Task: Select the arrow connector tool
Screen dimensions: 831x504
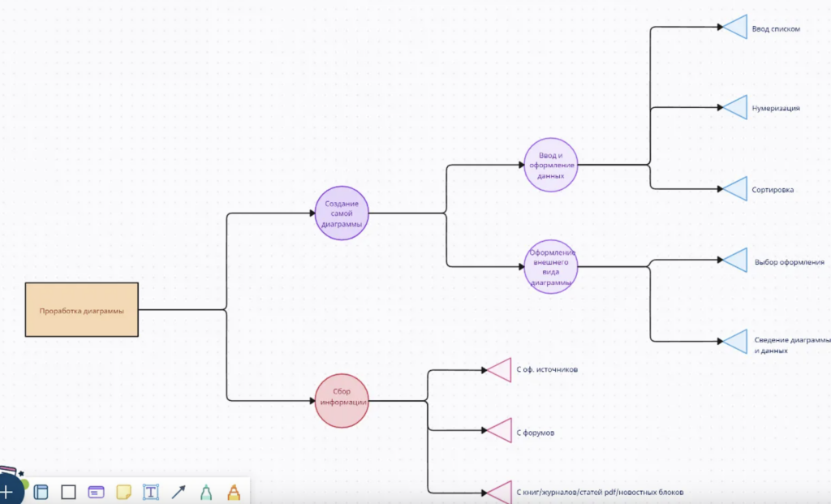Action: [x=179, y=493]
